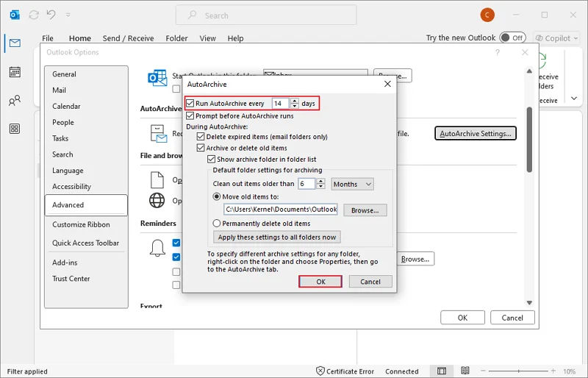Screen dimensions: 588x378
Task: Click the AutoArchive days value field
Action: [x=281, y=103]
